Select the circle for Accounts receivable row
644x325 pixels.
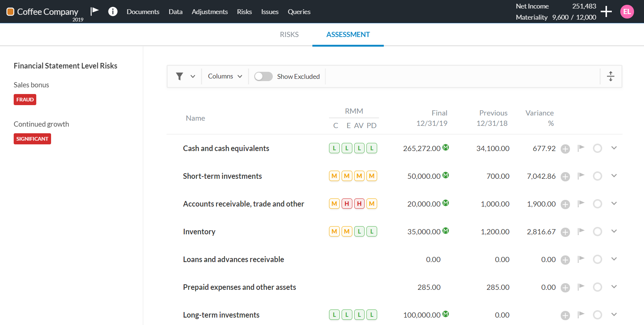pyautogui.click(x=597, y=204)
